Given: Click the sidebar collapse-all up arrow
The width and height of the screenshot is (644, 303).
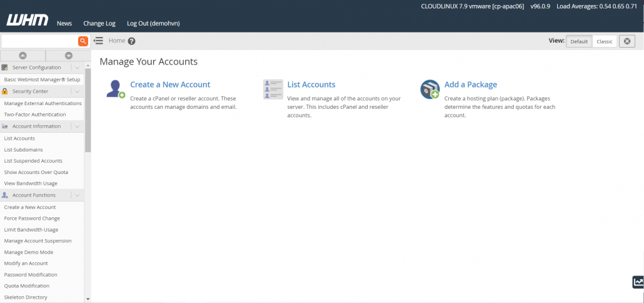Looking at the screenshot, I should click(x=23, y=56).
